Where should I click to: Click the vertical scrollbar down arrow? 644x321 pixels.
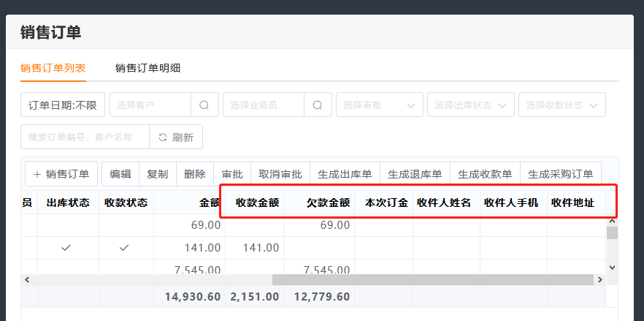click(612, 268)
